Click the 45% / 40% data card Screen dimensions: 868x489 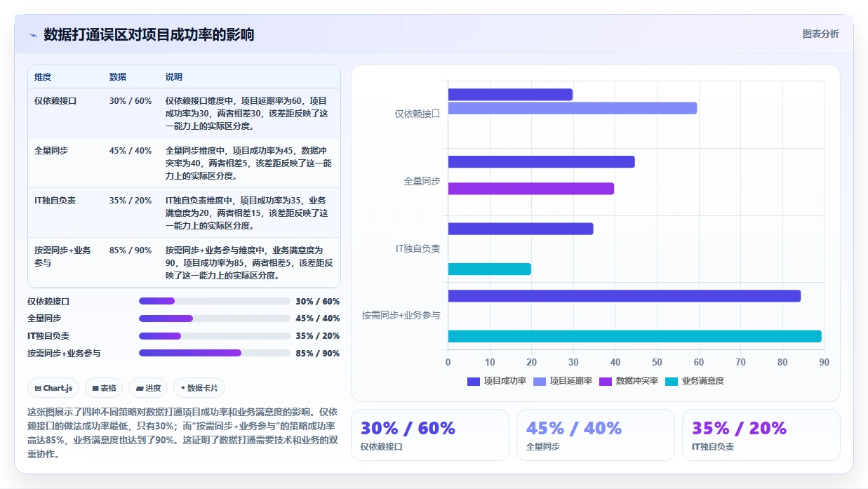point(596,435)
